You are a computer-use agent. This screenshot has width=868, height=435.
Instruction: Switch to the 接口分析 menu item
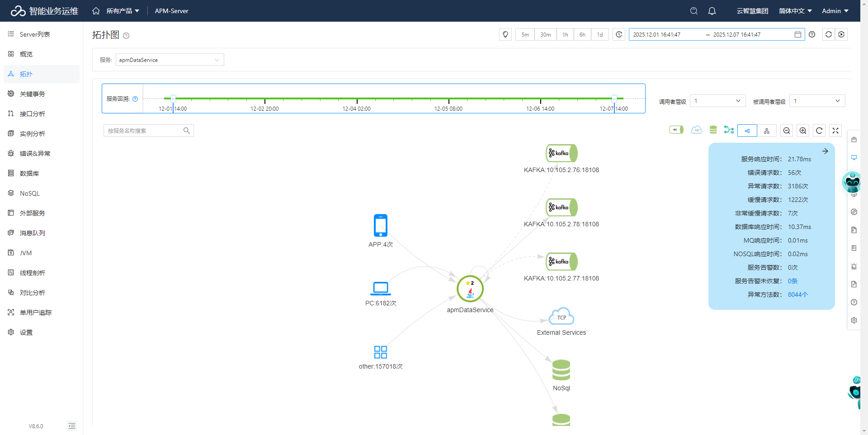tap(31, 113)
